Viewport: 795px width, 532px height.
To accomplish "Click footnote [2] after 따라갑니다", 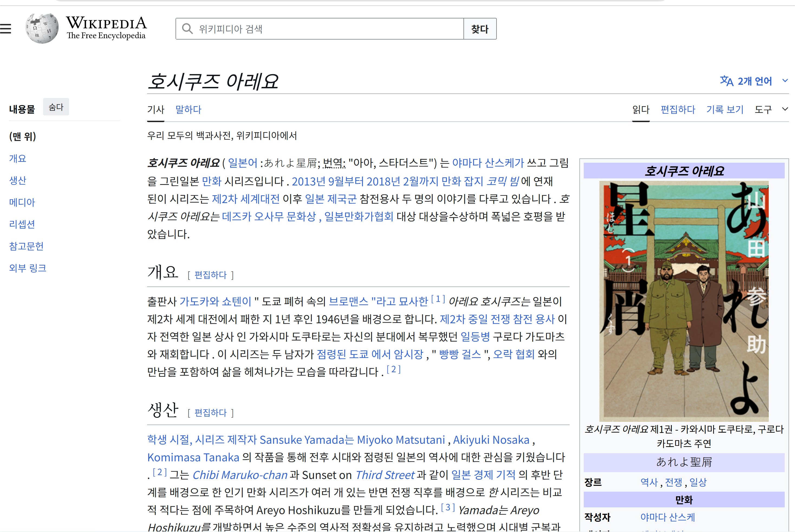I will click(x=394, y=369).
